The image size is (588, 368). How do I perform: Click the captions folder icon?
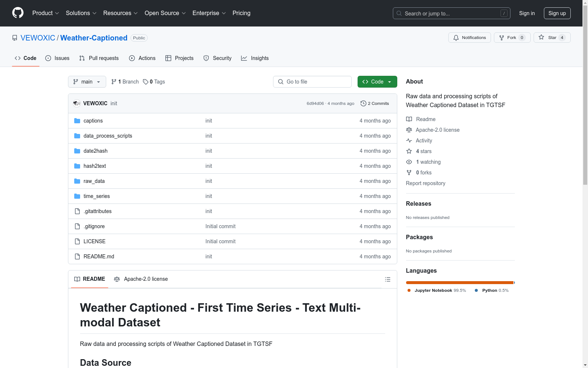point(77,121)
